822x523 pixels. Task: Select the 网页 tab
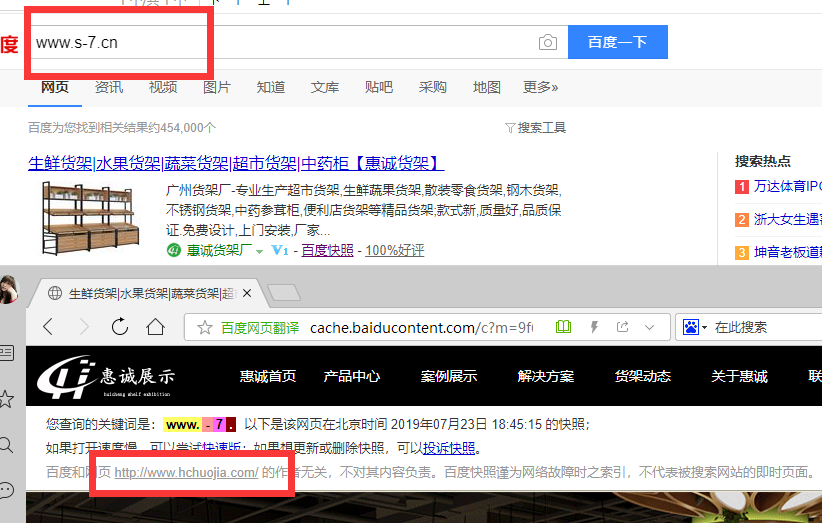[55, 87]
